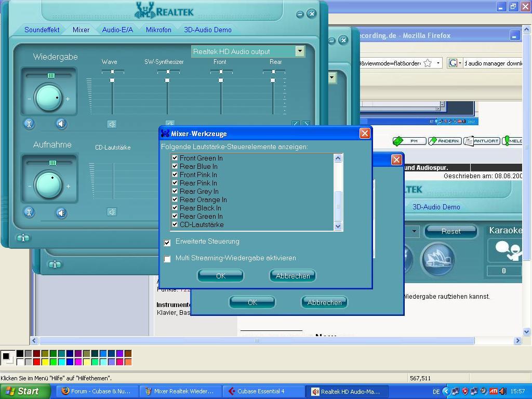The height and width of the screenshot is (399, 532).
Task: Click OK in Mixer-Werkzeuge dialog
Action: click(220, 276)
